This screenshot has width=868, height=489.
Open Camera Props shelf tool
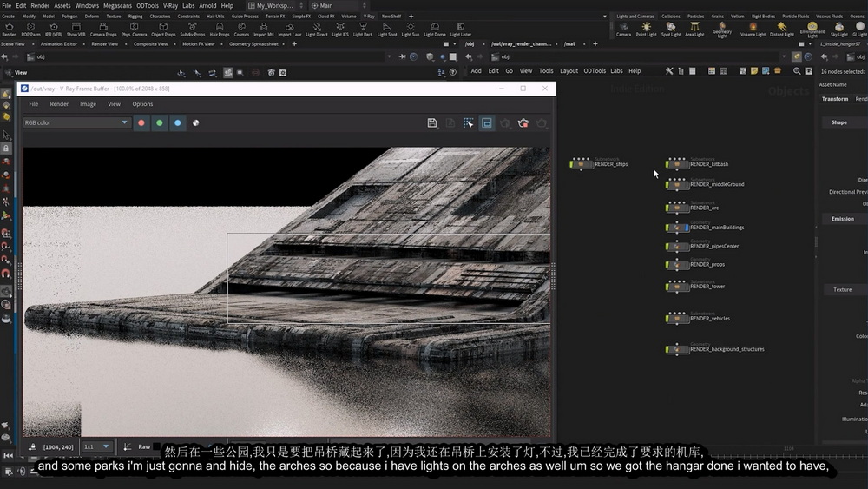coord(103,30)
